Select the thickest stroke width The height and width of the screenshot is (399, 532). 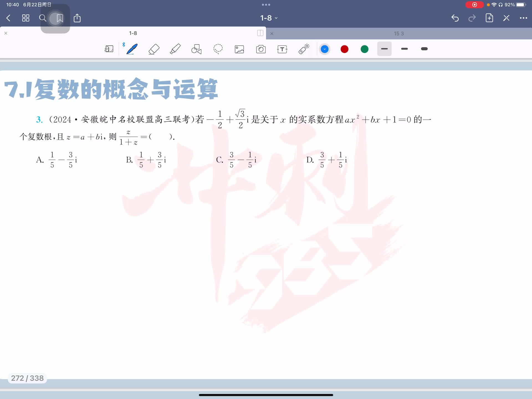[424, 49]
